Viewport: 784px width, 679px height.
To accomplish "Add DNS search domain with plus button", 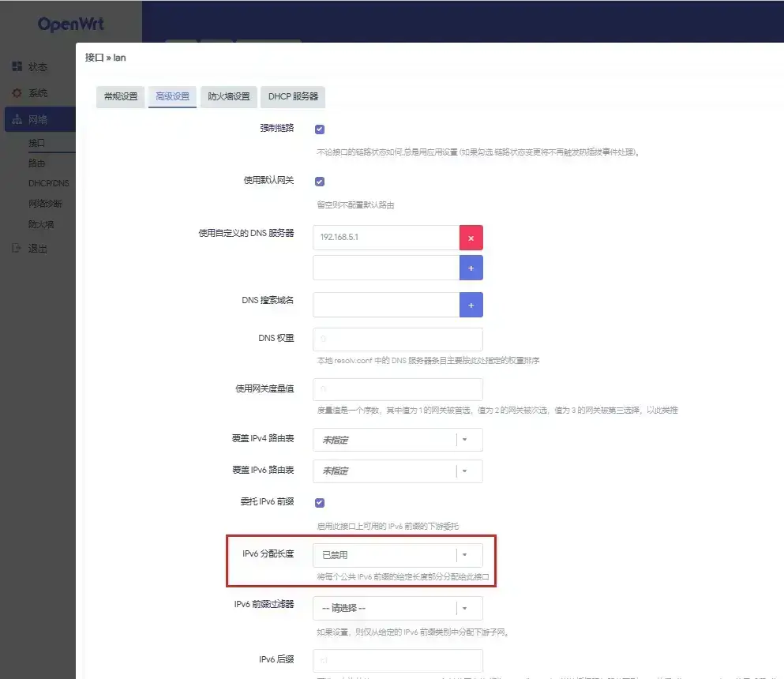I will (x=471, y=305).
